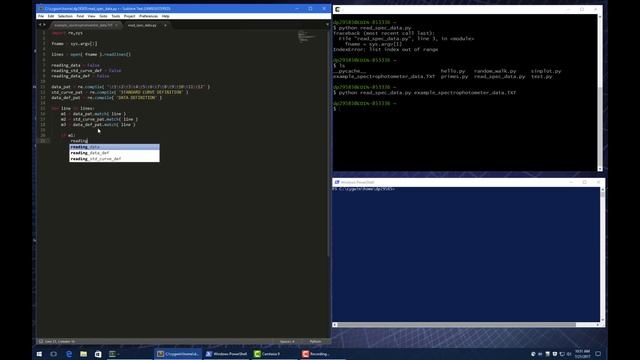Open the Spaces indentation selector in status bar

coord(287,341)
